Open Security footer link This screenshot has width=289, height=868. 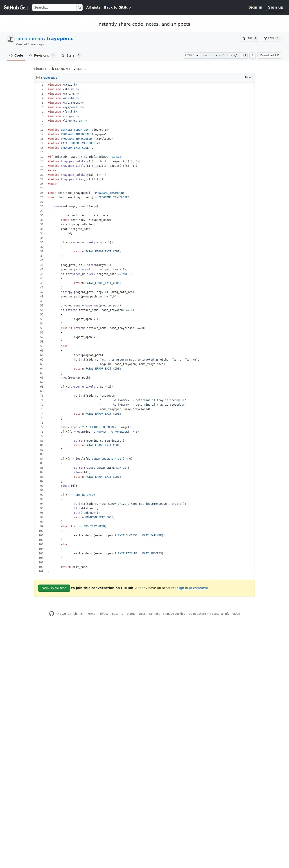click(117, 614)
